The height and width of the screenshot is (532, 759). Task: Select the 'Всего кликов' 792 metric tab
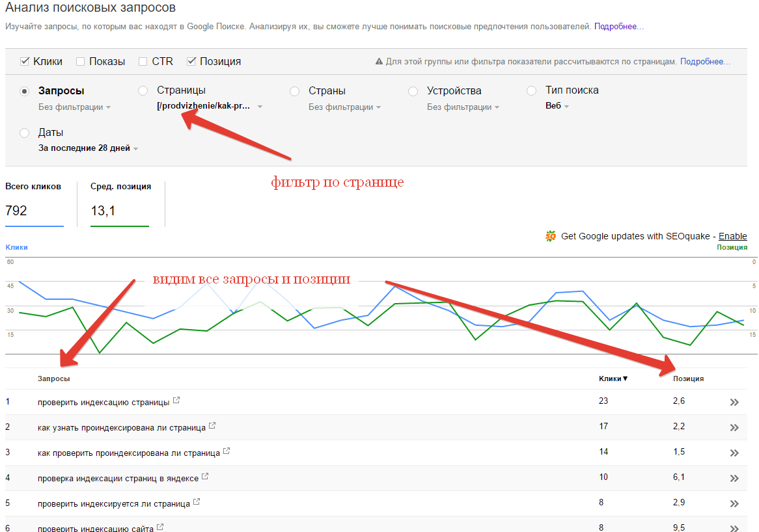tap(34, 203)
